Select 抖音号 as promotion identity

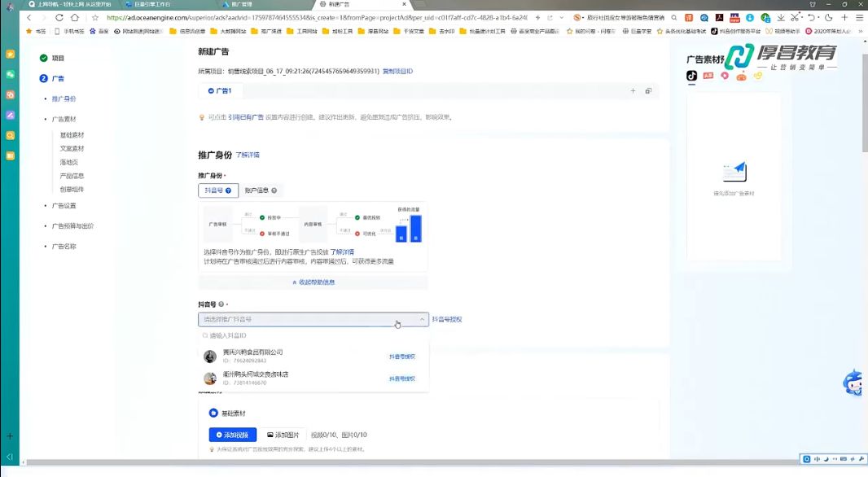click(218, 190)
